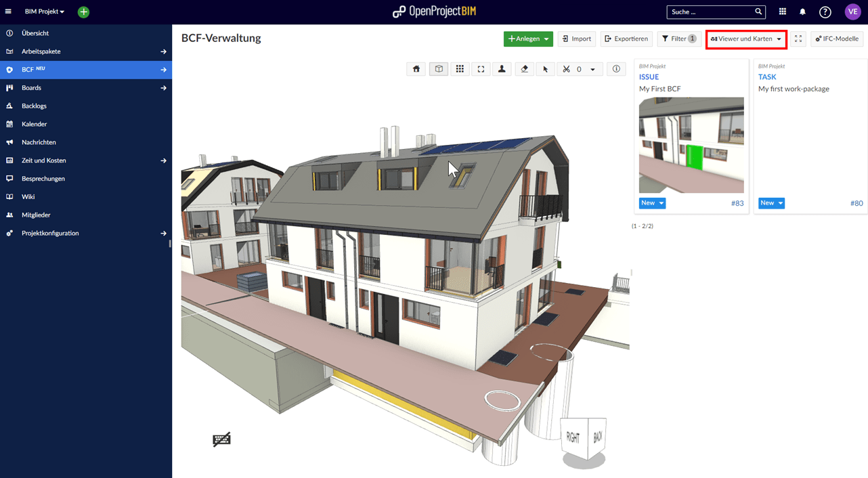The width and height of the screenshot is (868, 478).
Task: Fit the model to the viewer window
Action: point(481,68)
